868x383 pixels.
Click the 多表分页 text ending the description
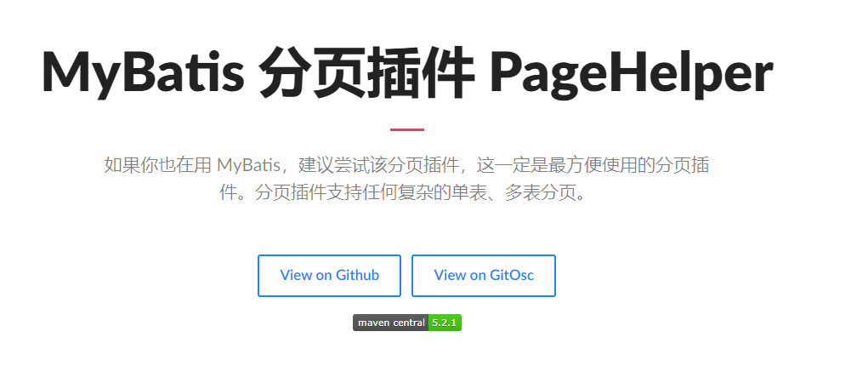541,193
